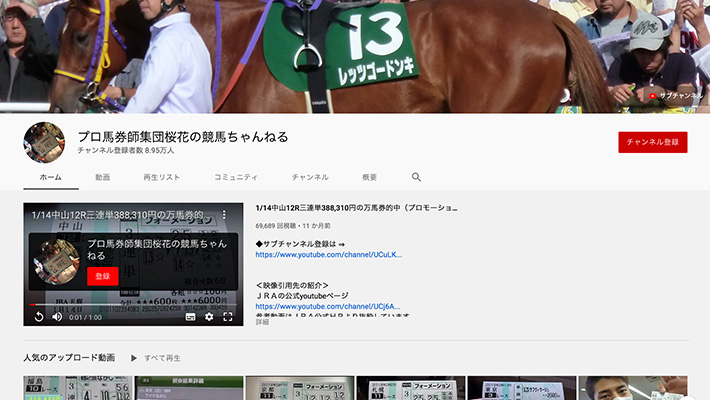Viewport: 710px width, 400px height.
Task: Seek using the video progress bar
Action: pyautogui.click(x=133, y=305)
